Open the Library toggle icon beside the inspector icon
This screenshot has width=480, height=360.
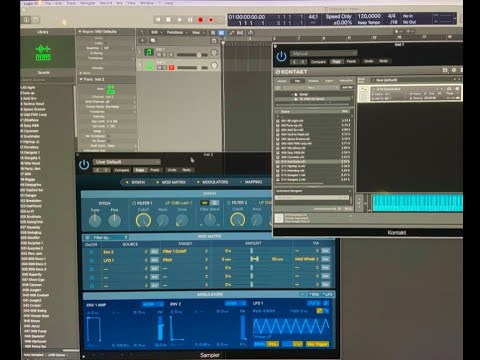point(36,20)
